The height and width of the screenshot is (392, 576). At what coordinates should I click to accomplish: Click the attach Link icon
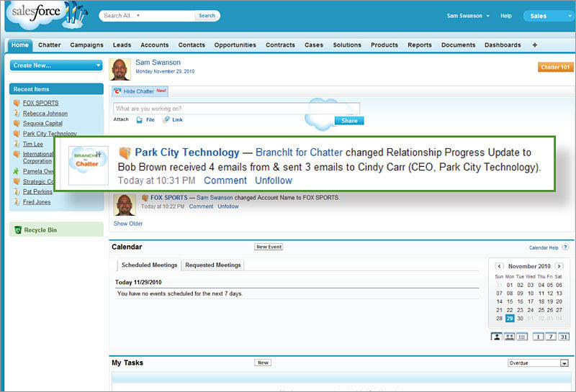click(x=166, y=119)
